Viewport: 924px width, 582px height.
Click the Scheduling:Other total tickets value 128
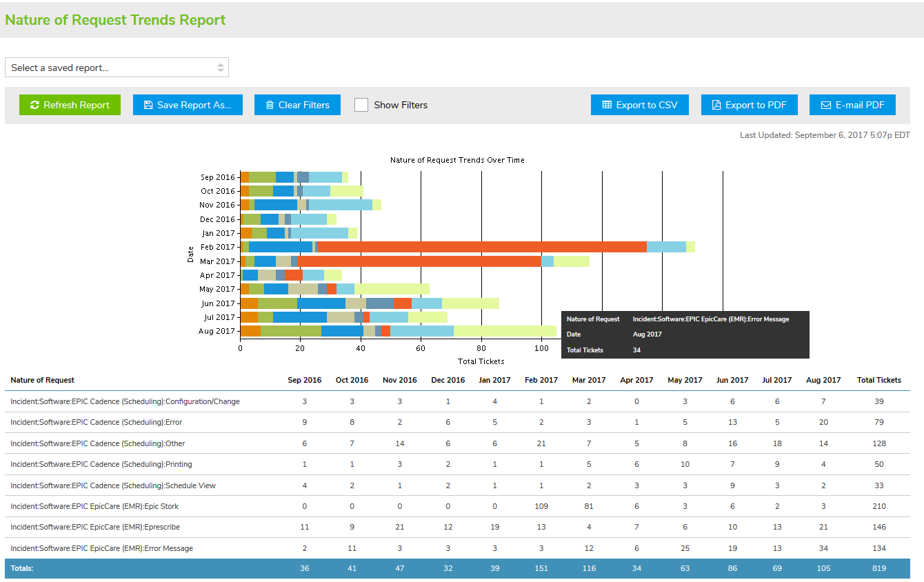point(879,443)
